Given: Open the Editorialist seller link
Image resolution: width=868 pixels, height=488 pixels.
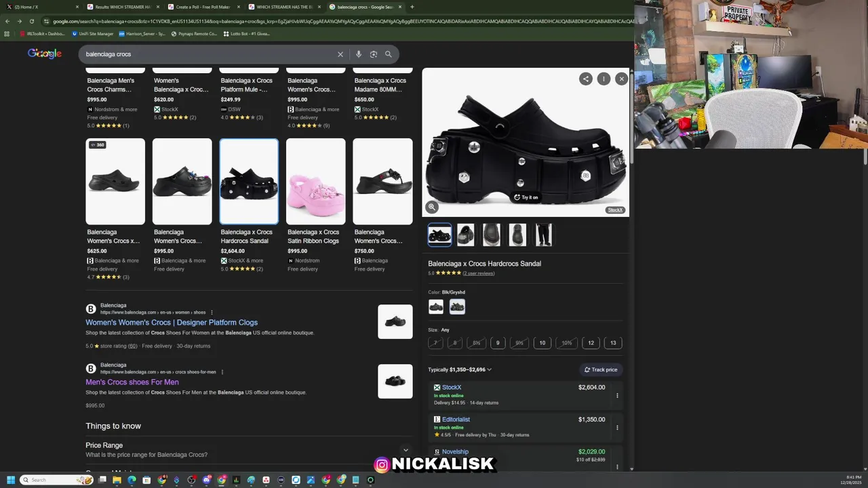Looking at the screenshot, I should coord(456,420).
